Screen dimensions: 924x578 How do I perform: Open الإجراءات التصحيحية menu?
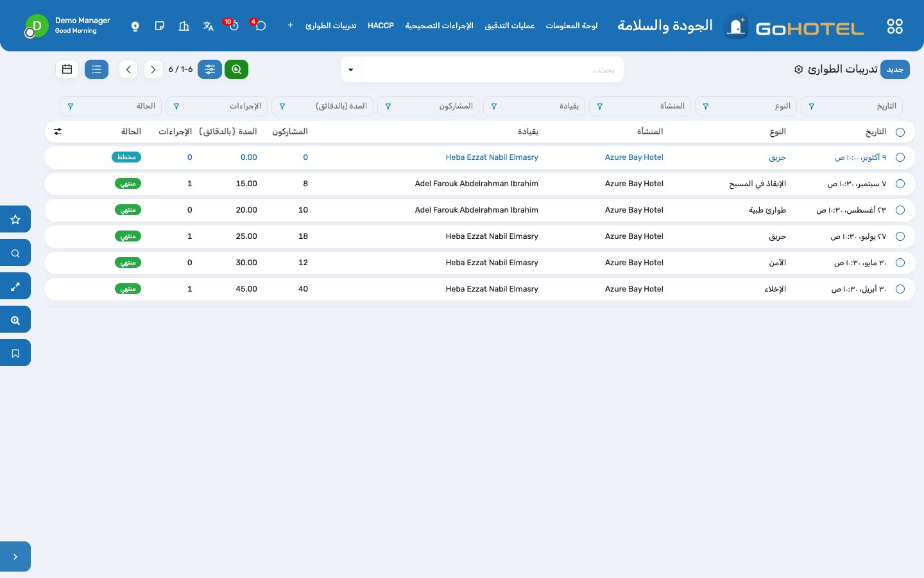pyautogui.click(x=439, y=26)
